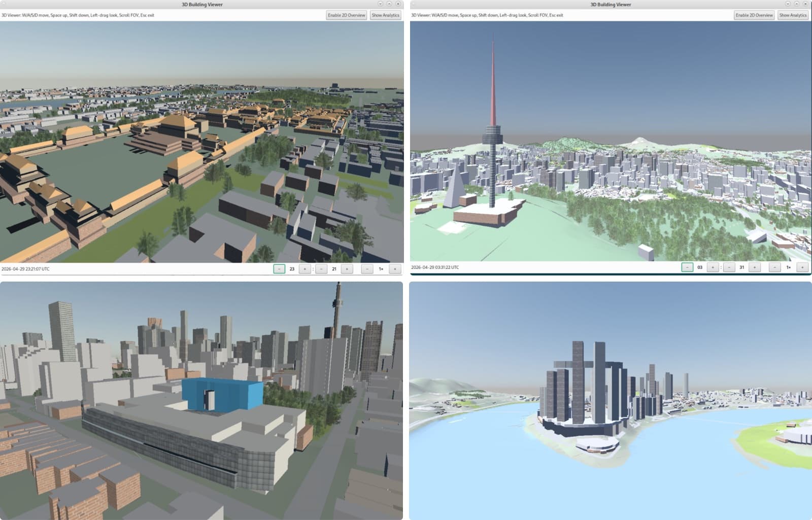Show Analytics in palace viewer window
This screenshot has width=812, height=520.
386,15
